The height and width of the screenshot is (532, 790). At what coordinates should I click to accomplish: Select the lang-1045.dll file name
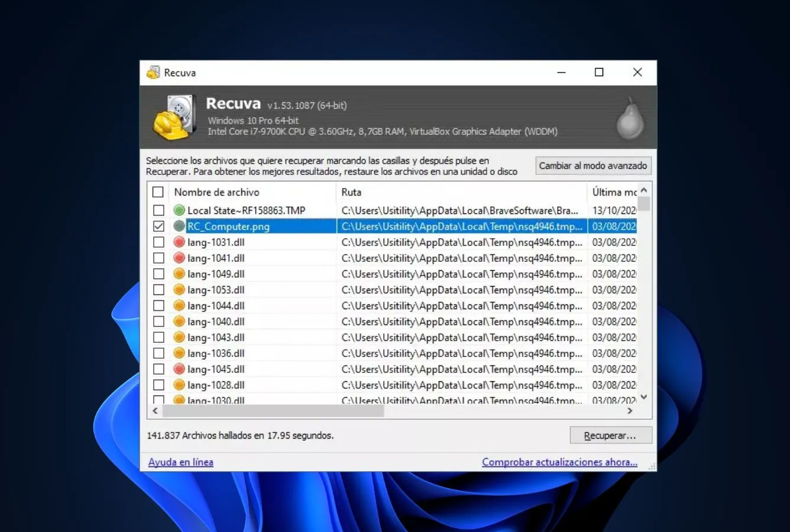point(216,369)
